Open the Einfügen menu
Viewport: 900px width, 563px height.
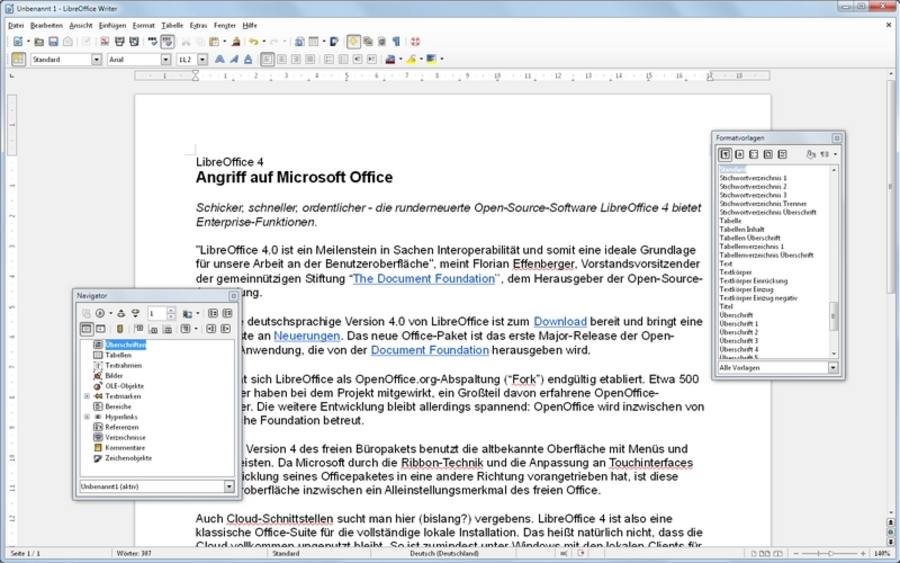coord(112,25)
